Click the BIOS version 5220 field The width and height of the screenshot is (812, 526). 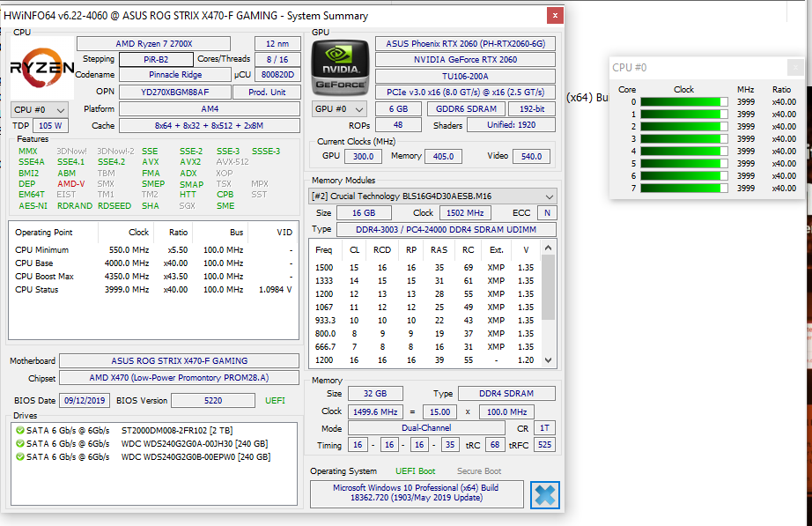pyautogui.click(x=213, y=401)
